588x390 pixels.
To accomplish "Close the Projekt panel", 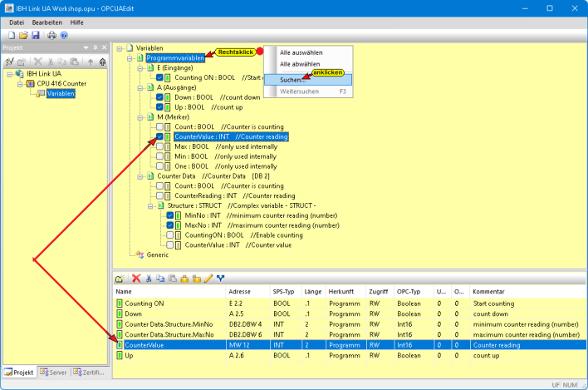I will coord(105,47).
